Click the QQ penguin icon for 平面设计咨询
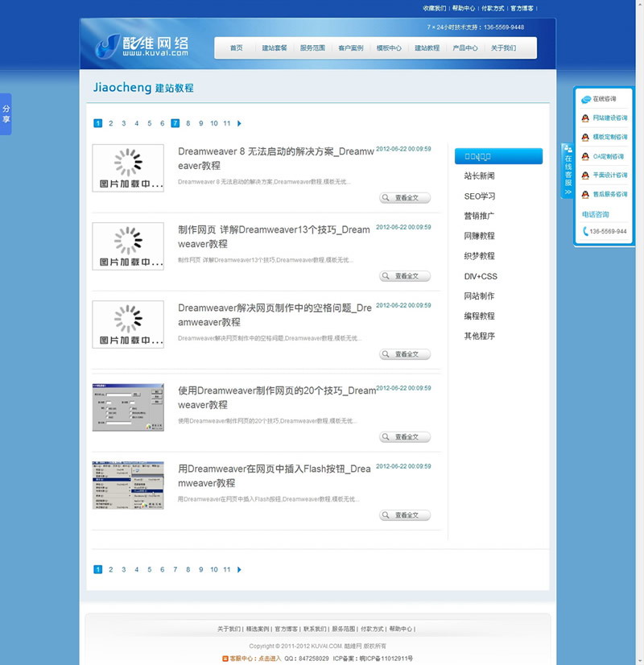 click(x=585, y=175)
